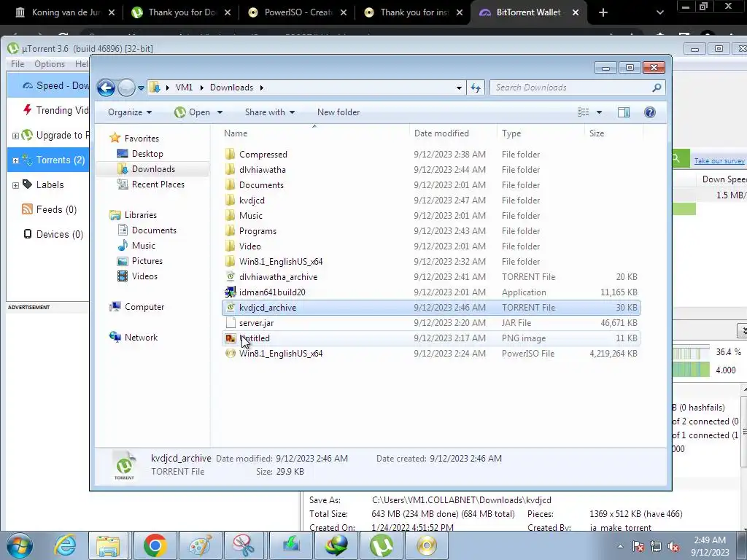Click the Windows Start orb
This screenshot has height=560, width=747.
20,546
